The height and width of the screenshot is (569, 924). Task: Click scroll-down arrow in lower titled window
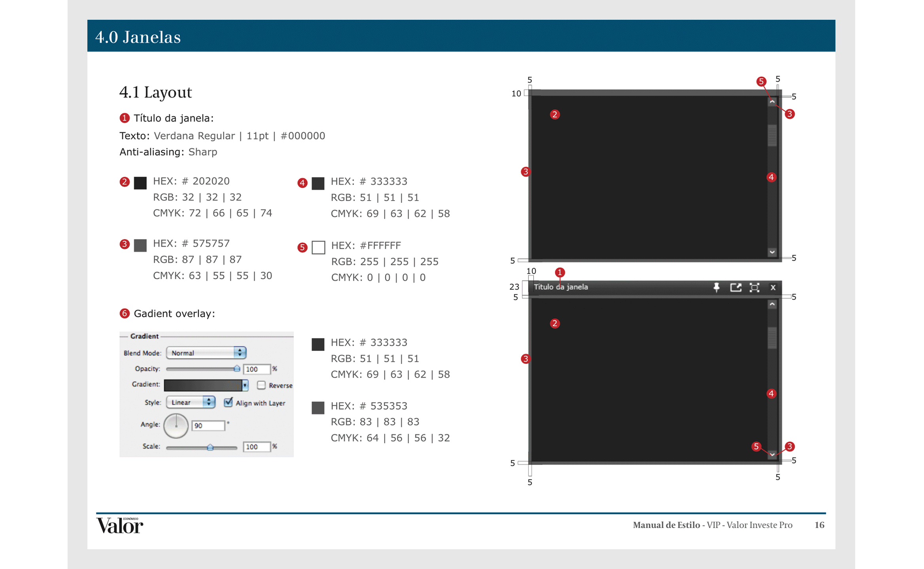coord(772,454)
